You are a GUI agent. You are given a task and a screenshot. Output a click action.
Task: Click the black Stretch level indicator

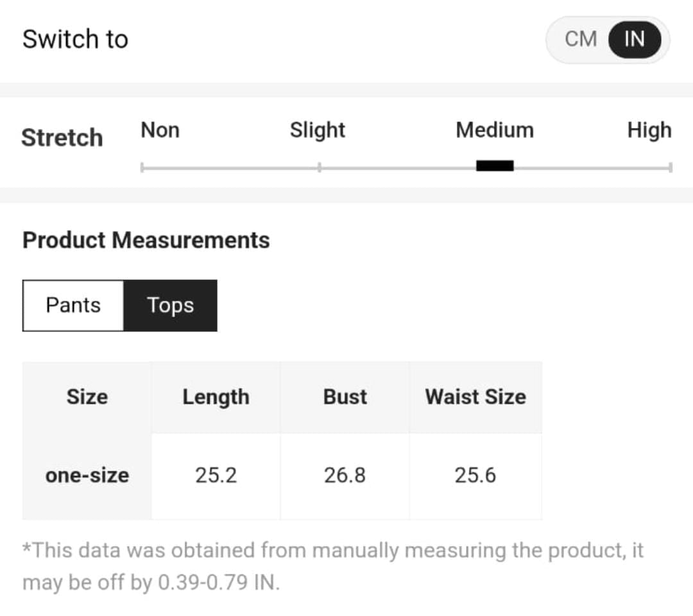click(x=495, y=166)
